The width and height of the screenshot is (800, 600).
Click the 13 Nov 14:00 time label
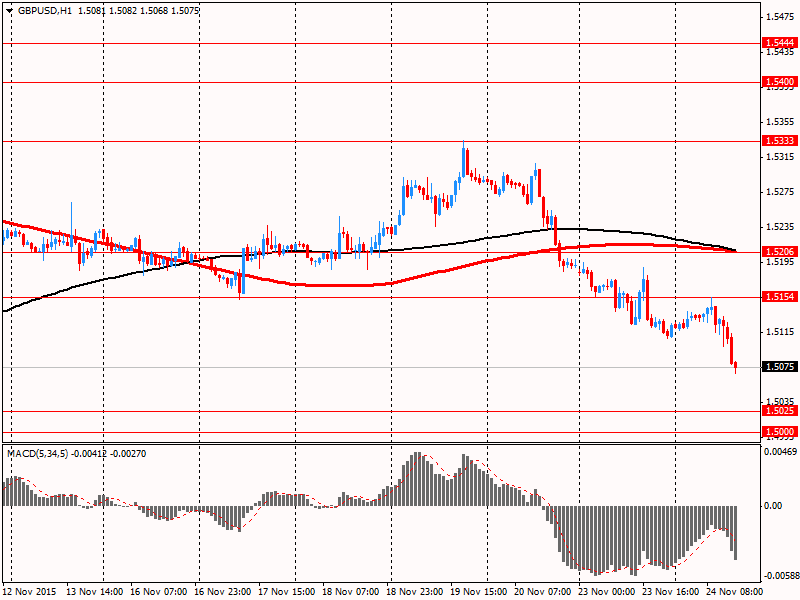tap(95, 592)
